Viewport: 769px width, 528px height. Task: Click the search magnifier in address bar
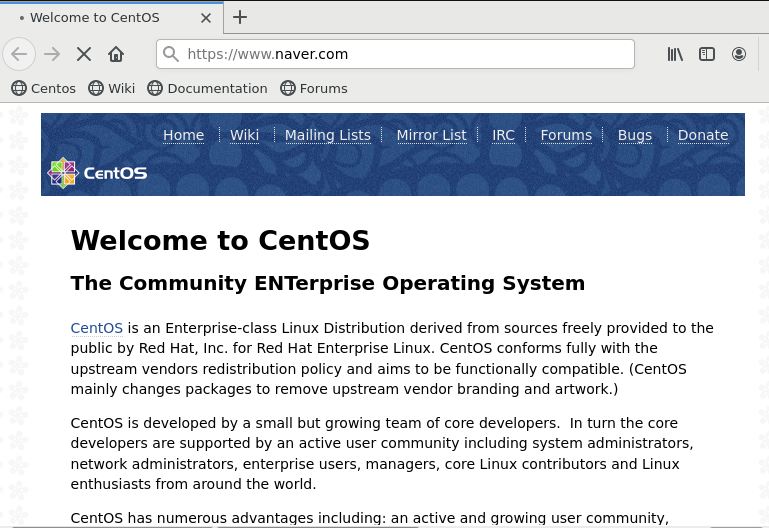(171, 54)
